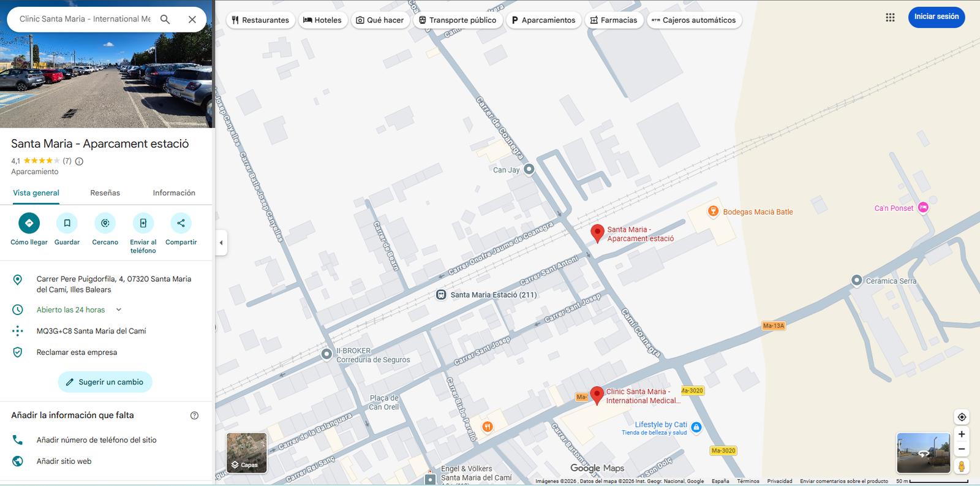The image size is (980, 486).
Task: Zoom out with the minus button
Action: pyautogui.click(x=962, y=449)
